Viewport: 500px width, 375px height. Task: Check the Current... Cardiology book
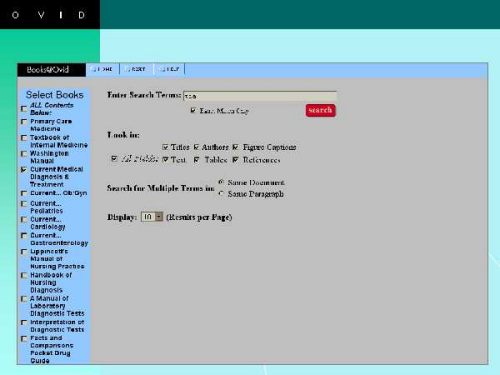tap(24, 220)
